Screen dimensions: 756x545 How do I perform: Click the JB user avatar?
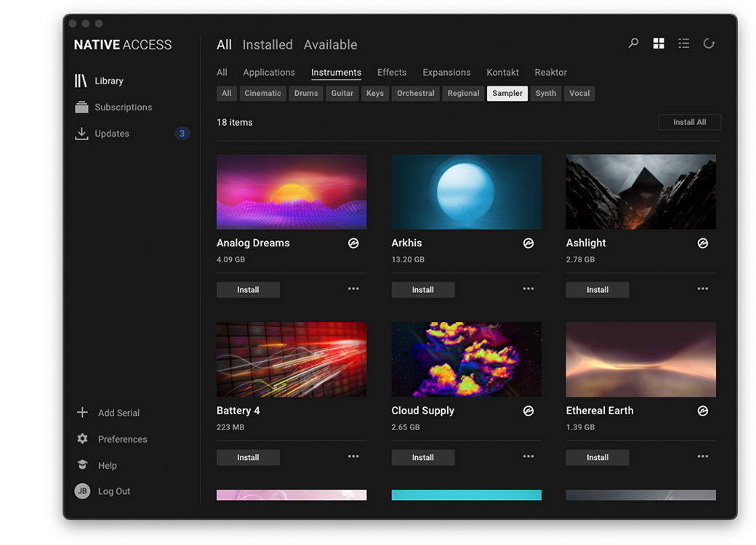[82, 491]
